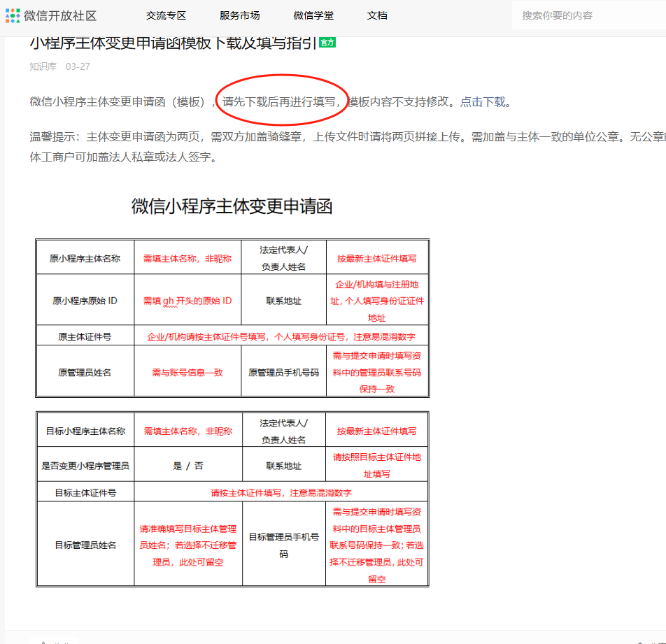The image size is (666, 644).
Task: Open the 交流专区 menu
Action: (166, 15)
